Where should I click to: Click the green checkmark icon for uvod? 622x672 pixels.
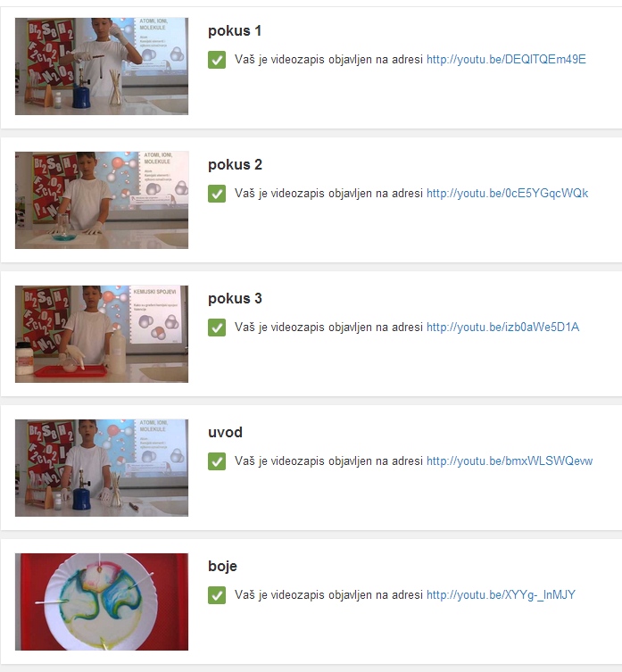click(x=217, y=461)
